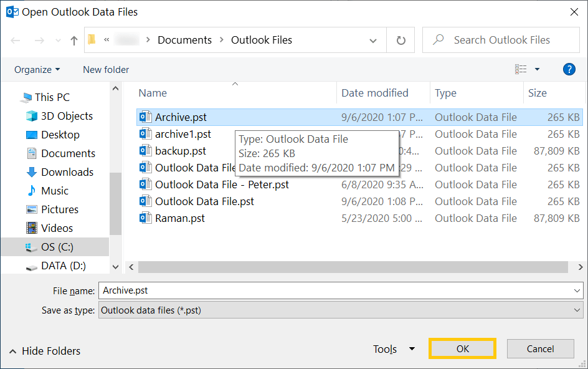Expand the File name dropdown arrow
588x369 pixels.
tap(577, 290)
